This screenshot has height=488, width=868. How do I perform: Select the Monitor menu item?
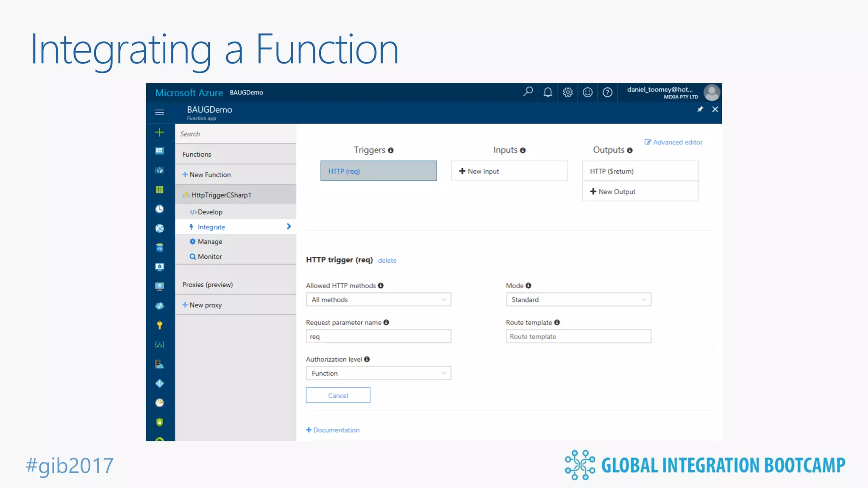click(x=210, y=257)
